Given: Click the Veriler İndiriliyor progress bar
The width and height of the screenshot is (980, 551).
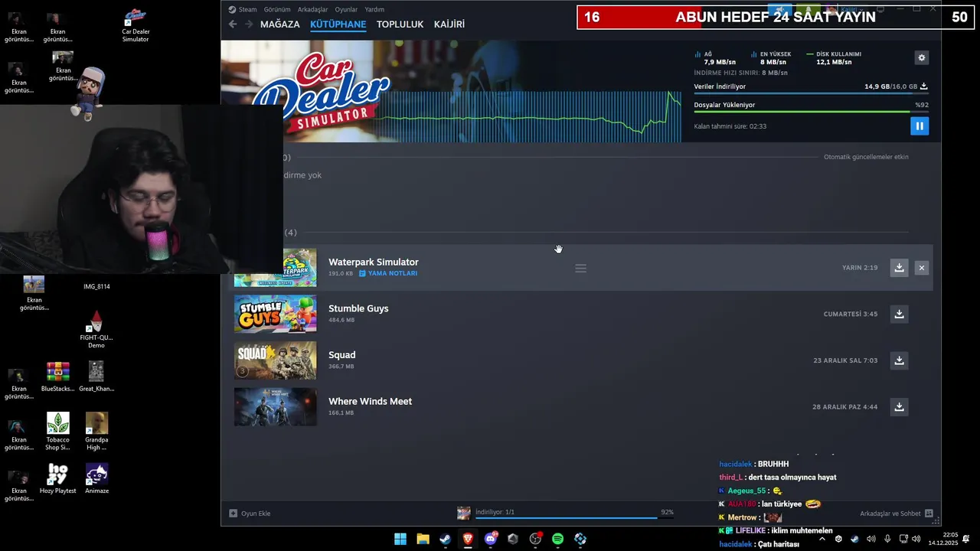Looking at the screenshot, I should click(x=811, y=93).
